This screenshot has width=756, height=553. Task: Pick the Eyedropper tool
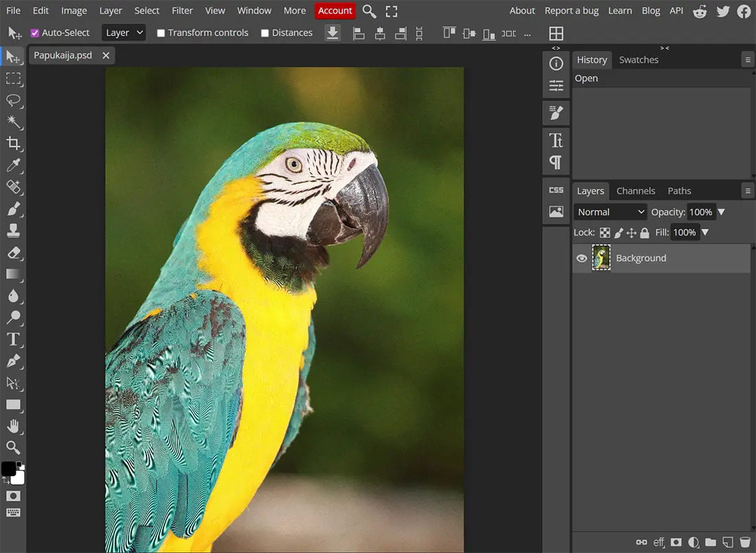pos(13,165)
